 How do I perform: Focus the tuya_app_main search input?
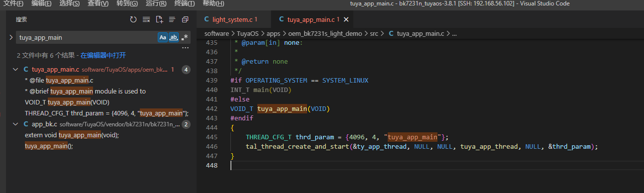[87, 37]
